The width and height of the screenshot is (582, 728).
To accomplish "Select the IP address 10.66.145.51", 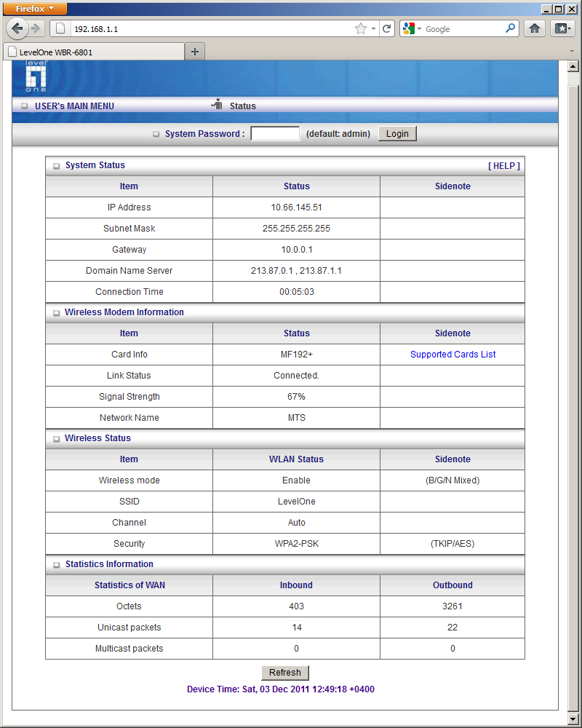I will (x=297, y=207).
